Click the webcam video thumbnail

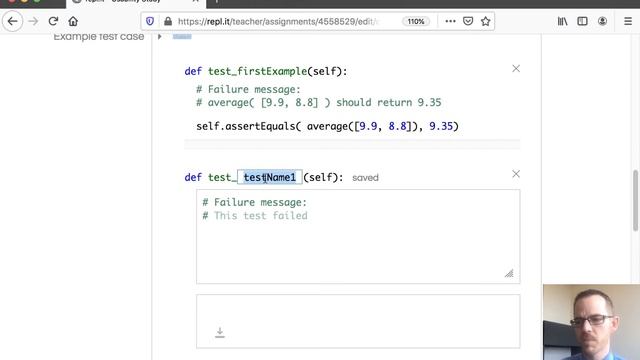click(591, 322)
